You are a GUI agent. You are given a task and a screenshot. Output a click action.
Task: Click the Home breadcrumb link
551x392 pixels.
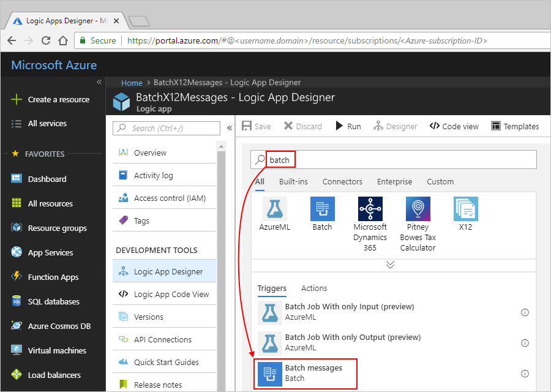[x=132, y=83]
